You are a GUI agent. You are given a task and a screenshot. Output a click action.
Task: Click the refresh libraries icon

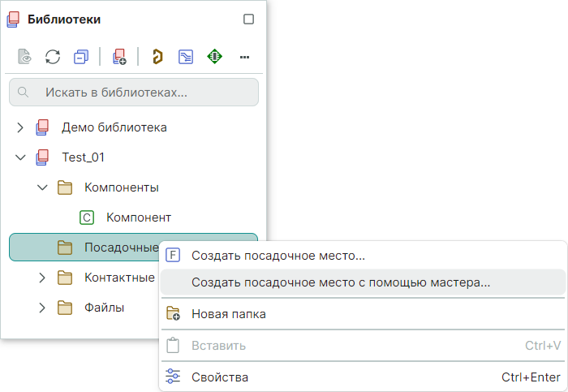coord(53,57)
